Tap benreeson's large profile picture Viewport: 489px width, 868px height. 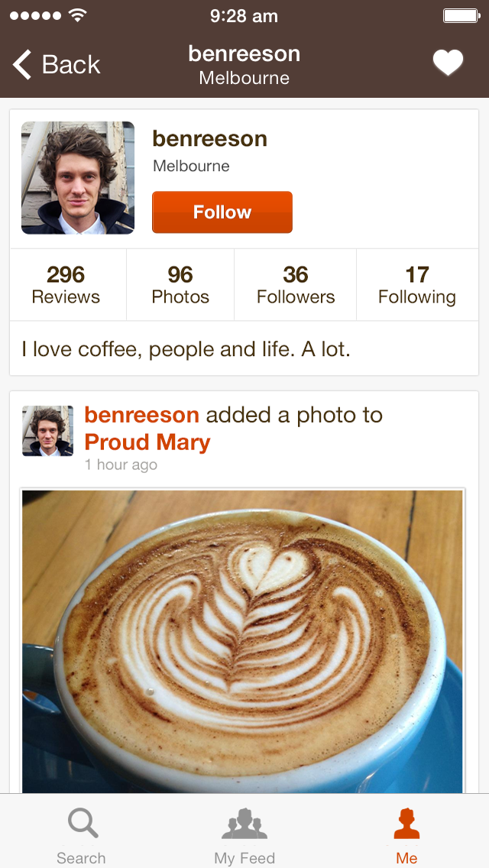(78, 178)
